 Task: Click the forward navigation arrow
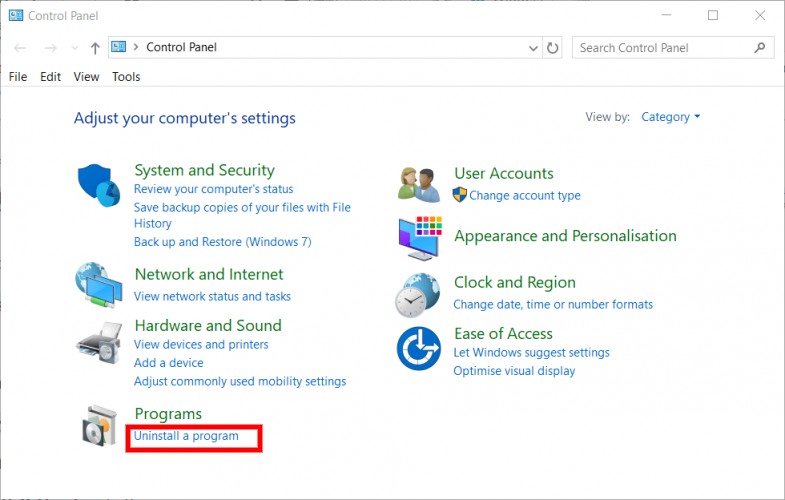(x=51, y=48)
